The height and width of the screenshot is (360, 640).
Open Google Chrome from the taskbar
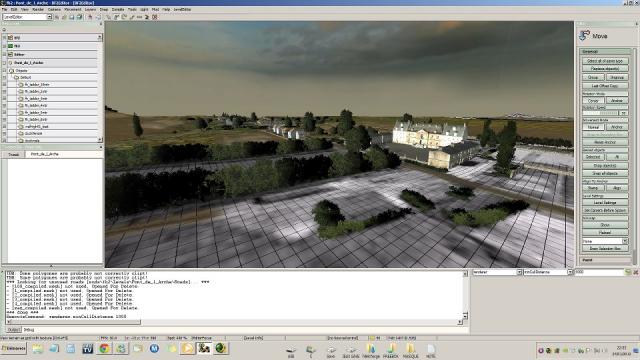[x=104, y=348]
